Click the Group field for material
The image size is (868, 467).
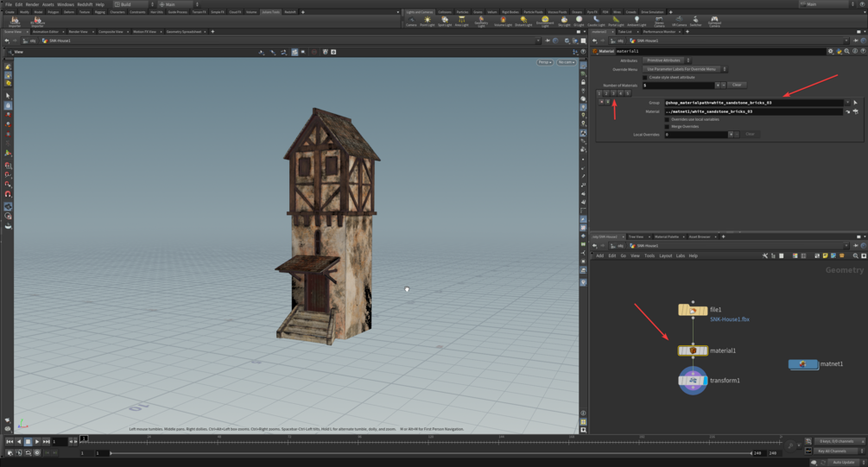pos(747,103)
